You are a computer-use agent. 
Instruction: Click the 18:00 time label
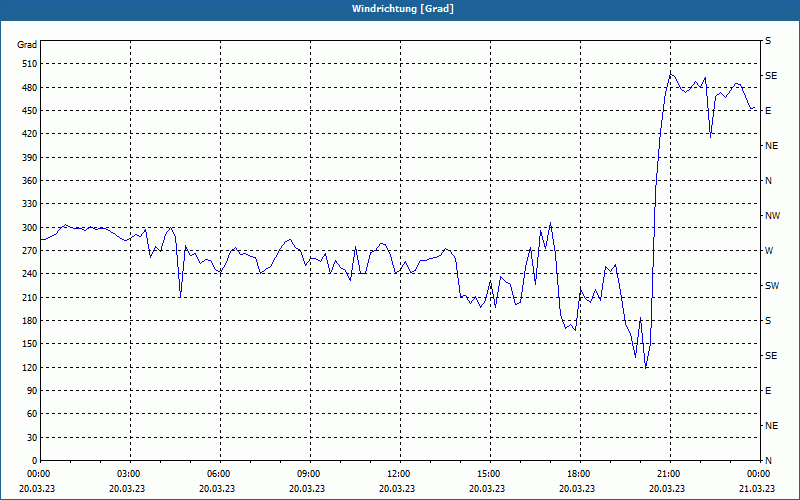coord(578,474)
